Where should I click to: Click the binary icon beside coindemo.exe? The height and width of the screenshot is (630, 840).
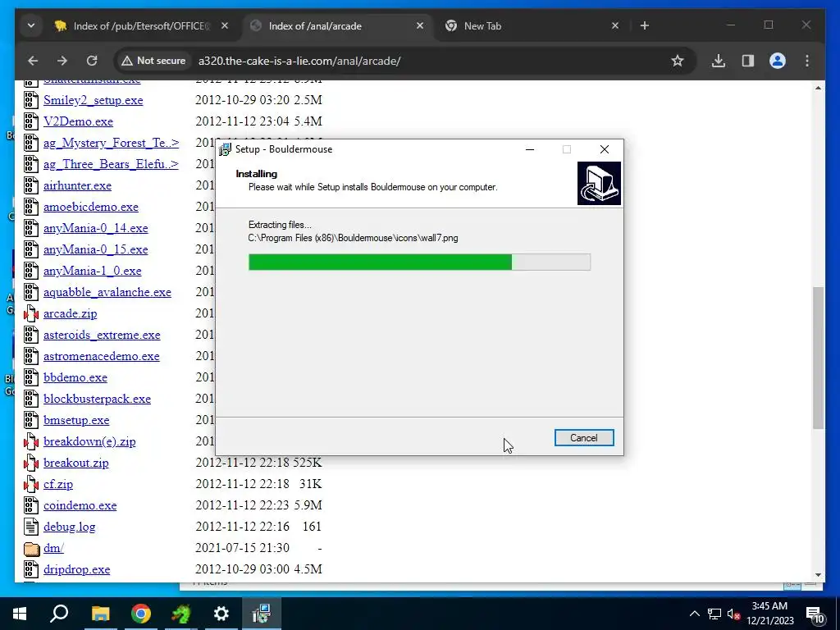32,505
